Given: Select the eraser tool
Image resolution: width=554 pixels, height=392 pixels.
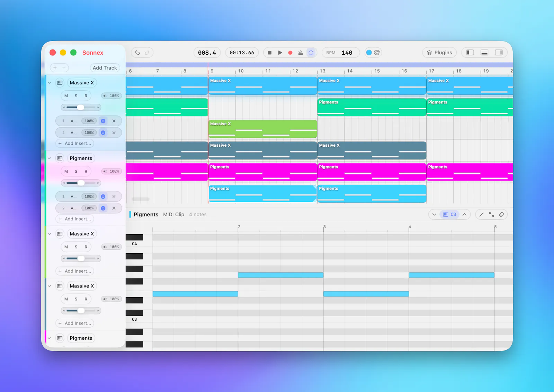Looking at the screenshot, I should coord(501,215).
